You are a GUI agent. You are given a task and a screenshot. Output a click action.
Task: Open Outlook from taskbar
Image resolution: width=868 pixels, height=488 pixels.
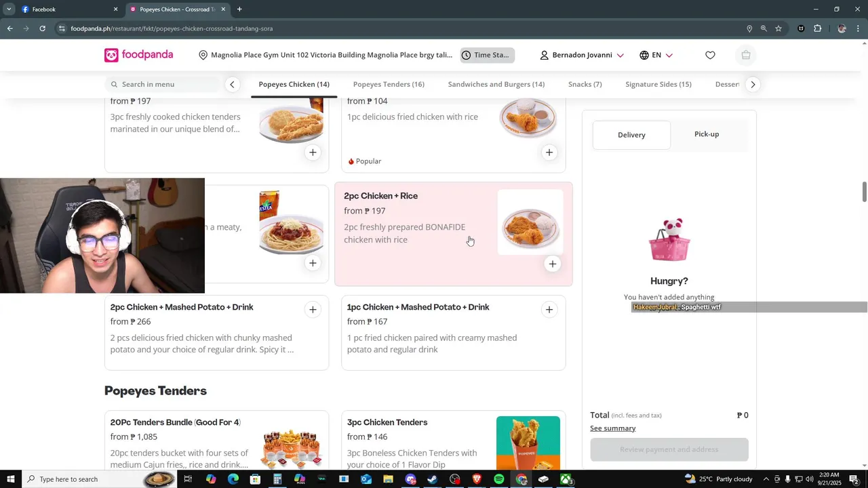(x=366, y=479)
